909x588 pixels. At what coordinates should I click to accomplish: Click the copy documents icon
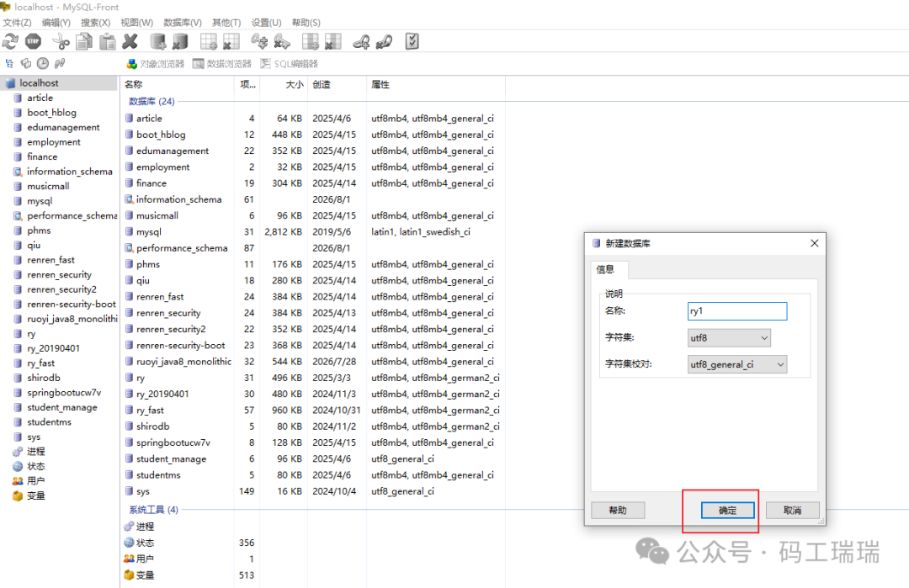coord(84,42)
